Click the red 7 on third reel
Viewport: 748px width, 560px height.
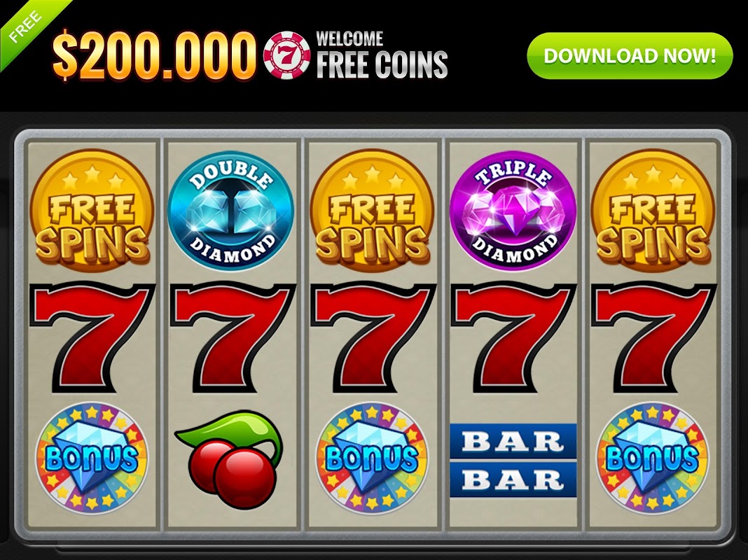[373, 337]
